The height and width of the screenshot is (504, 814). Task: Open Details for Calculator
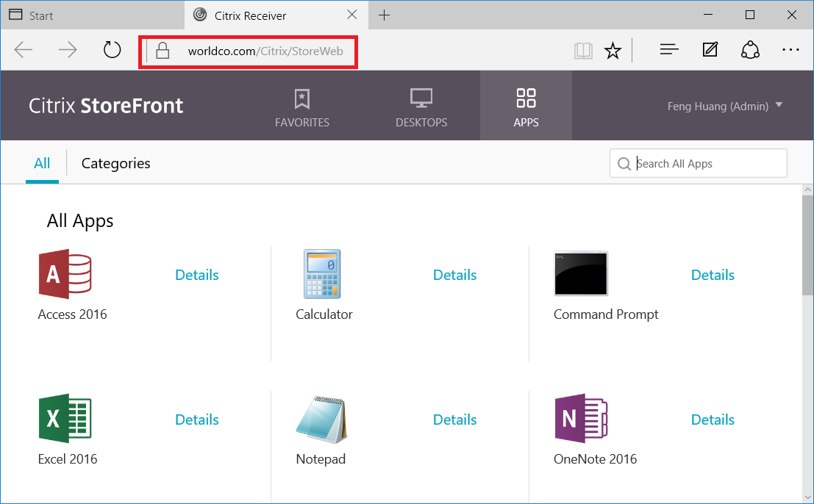tap(454, 275)
